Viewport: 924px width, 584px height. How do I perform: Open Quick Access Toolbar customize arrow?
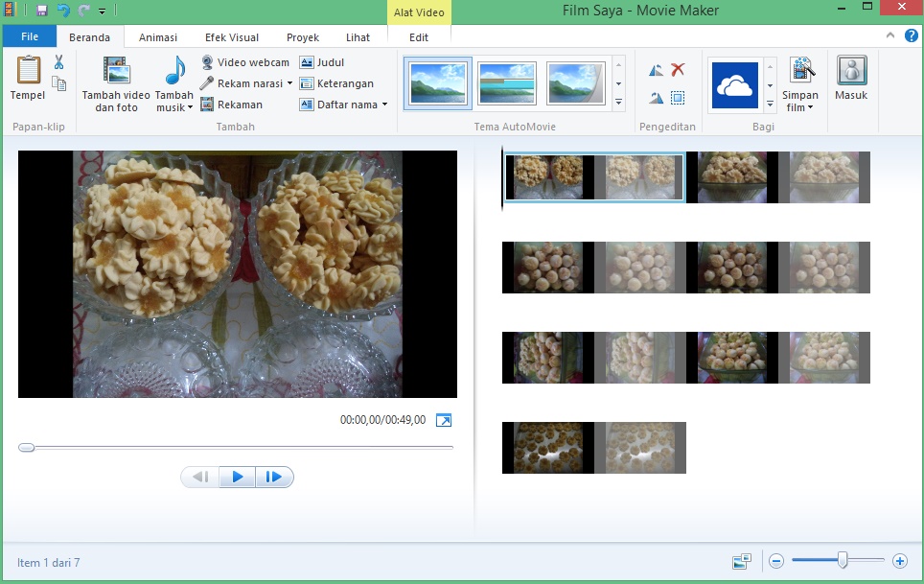coord(102,11)
